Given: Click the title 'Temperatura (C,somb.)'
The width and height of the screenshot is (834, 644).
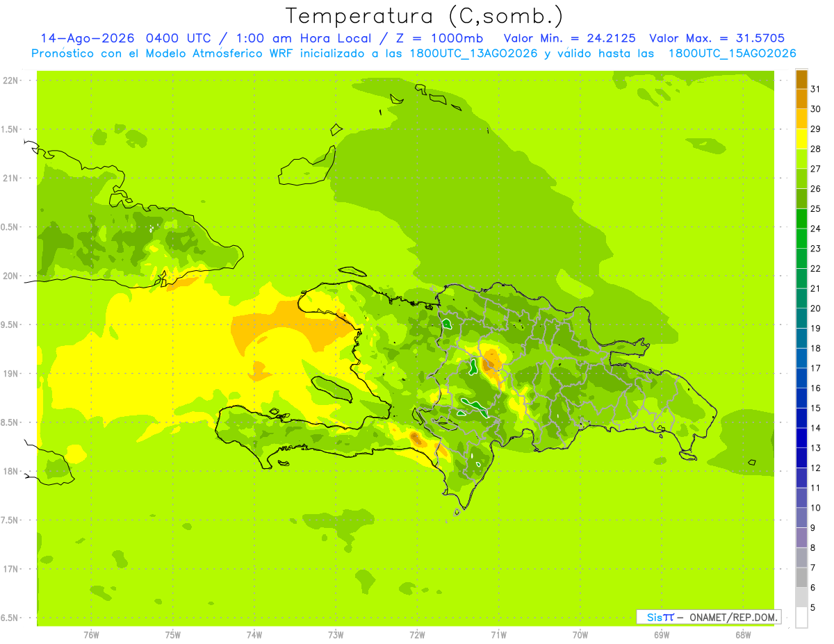Looking at the screenshot, I should 424,15.
